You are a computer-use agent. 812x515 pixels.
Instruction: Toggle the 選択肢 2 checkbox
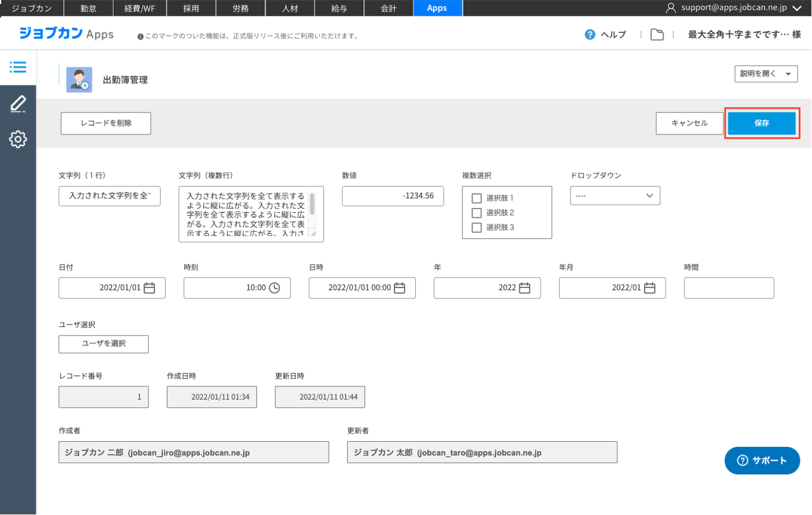[x=476, y=213]
